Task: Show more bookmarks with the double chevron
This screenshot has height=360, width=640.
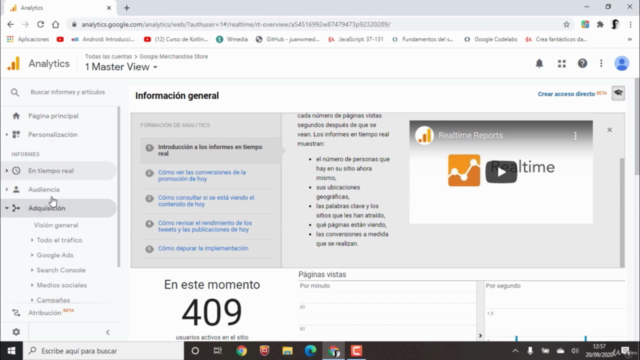Action: pos(630,40)
